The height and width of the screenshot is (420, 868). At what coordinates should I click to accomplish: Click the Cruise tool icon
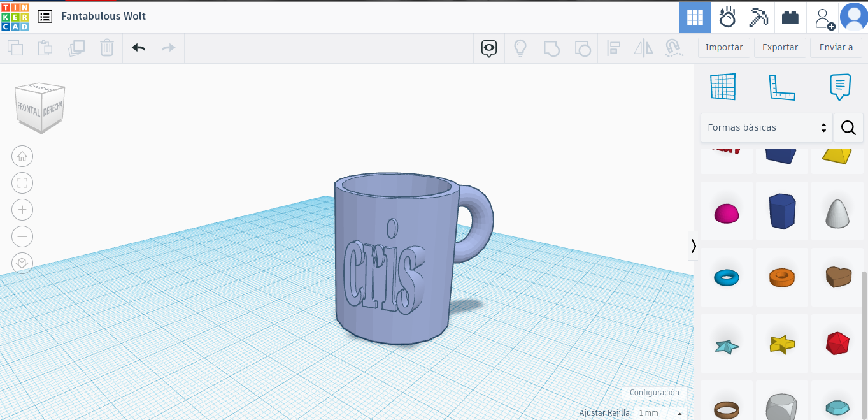pyautogui.click(x=673, y=48)
